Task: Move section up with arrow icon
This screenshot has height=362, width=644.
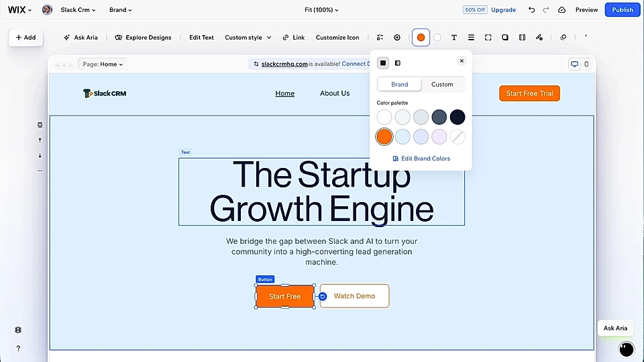Action: coord(40,140)
